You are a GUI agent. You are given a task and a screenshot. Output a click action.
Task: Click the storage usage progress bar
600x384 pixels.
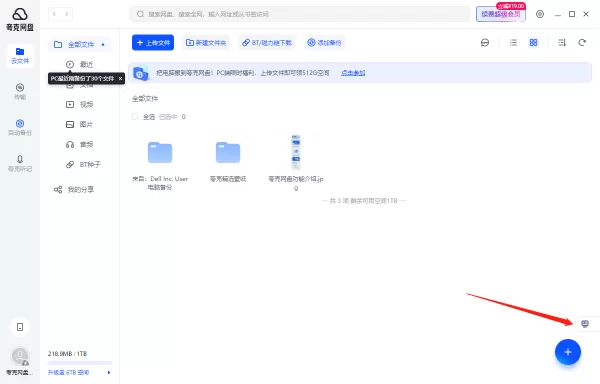click(80, 362)
